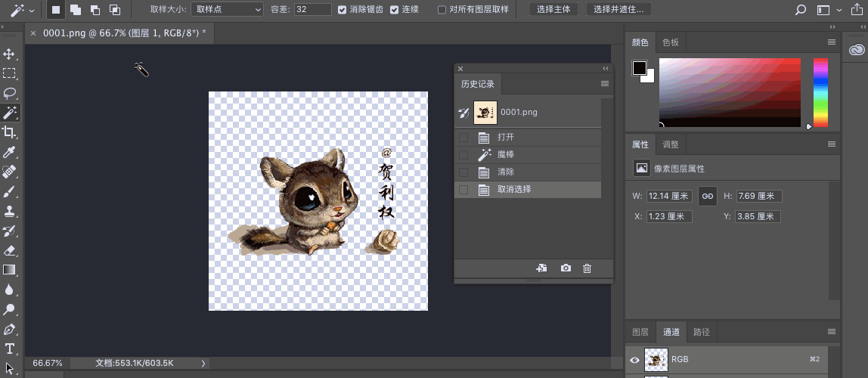Click Intersect with Selection mode icon

click(x=115, y=9)
